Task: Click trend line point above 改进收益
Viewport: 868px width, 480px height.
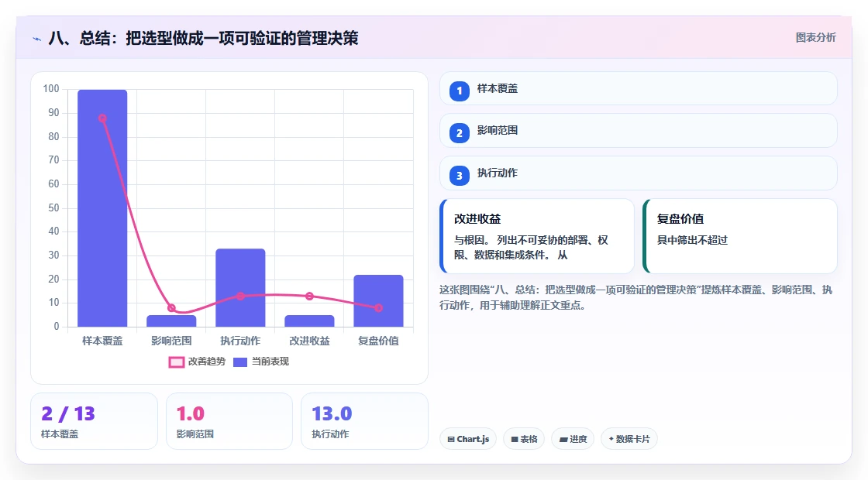Action: coord(309,297)
